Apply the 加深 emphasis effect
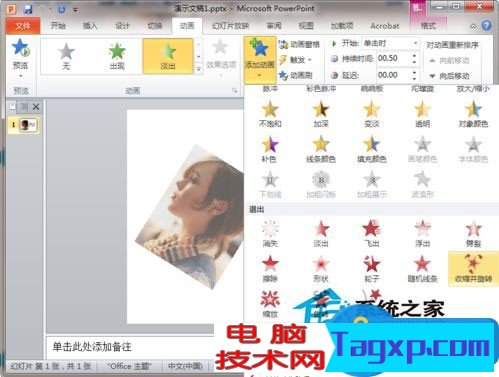Screen dimensions: 499x377 (321, 114)
